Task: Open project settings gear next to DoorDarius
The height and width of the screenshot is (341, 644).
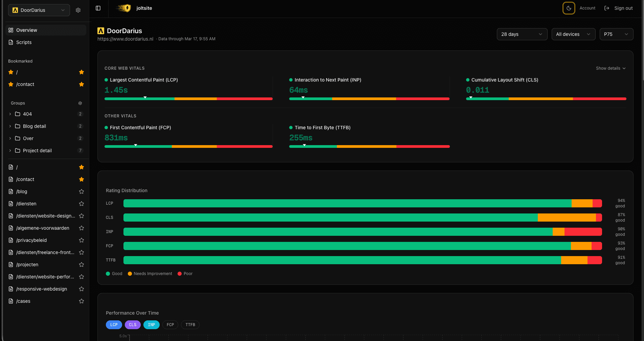Action: (78, 10)
